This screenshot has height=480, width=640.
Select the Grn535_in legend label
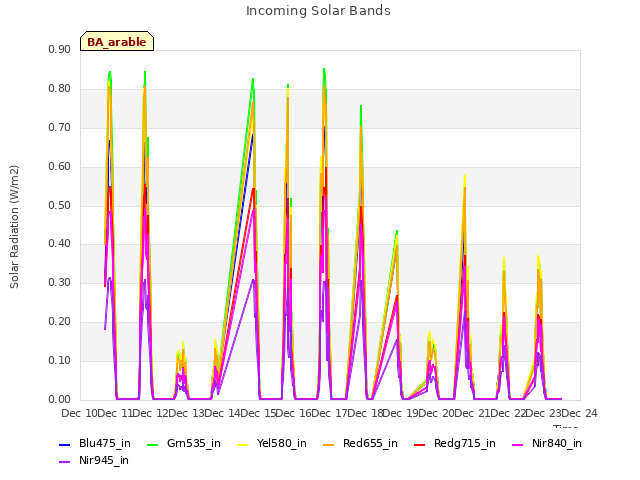point(193,443)
